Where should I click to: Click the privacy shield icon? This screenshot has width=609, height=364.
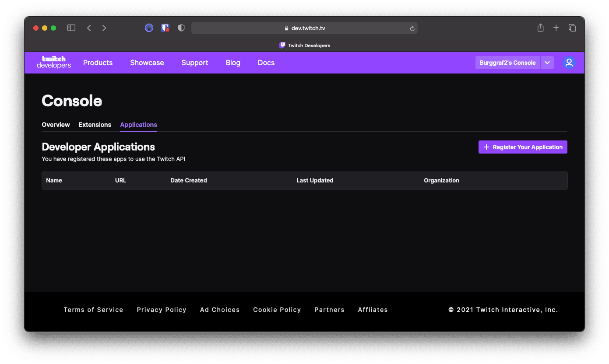click(181, 28)
